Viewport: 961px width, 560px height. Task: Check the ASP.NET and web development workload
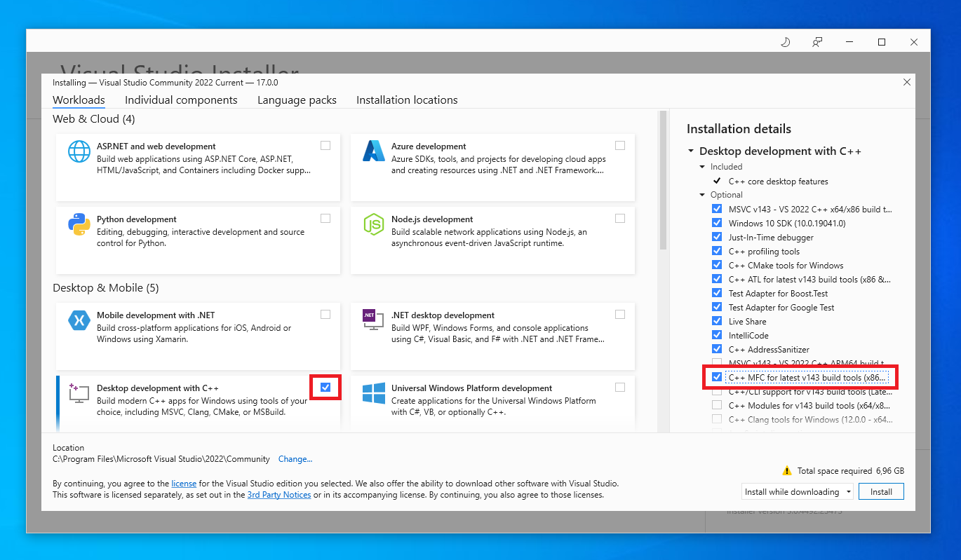325,146
